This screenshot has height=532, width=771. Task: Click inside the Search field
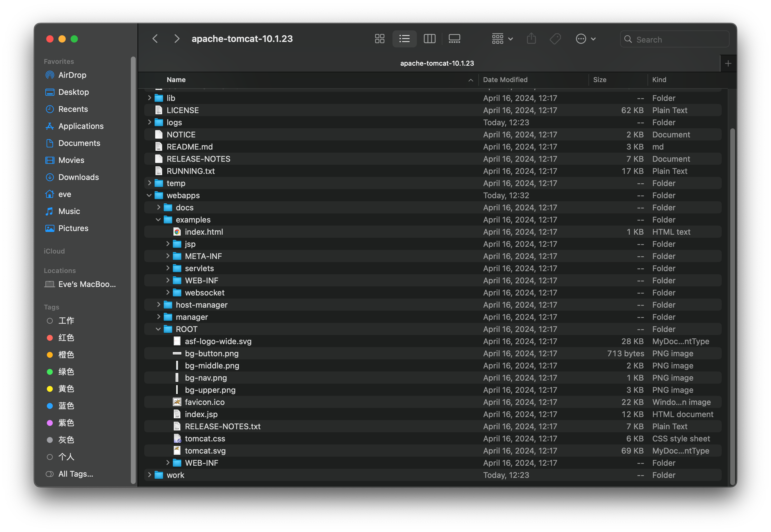click(674, 39)
